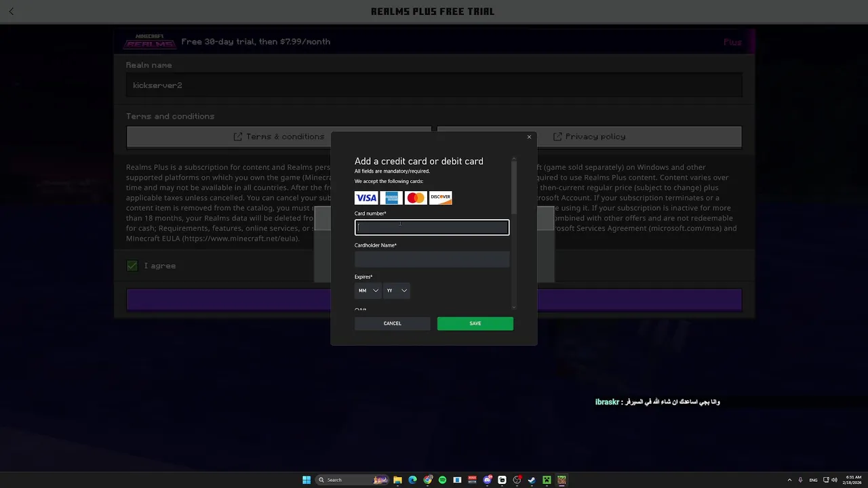Image resolution: width=868 pixels, height=488 pixels.
Task: Click the Minecraft Realms logo
Action: (x=150, y=41)
